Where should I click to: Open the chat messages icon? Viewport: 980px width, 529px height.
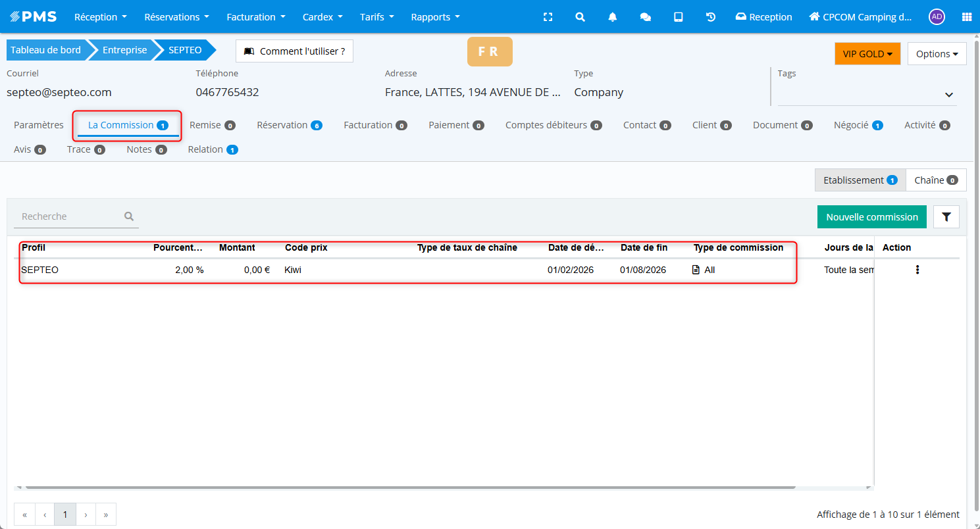pos(646,17)
